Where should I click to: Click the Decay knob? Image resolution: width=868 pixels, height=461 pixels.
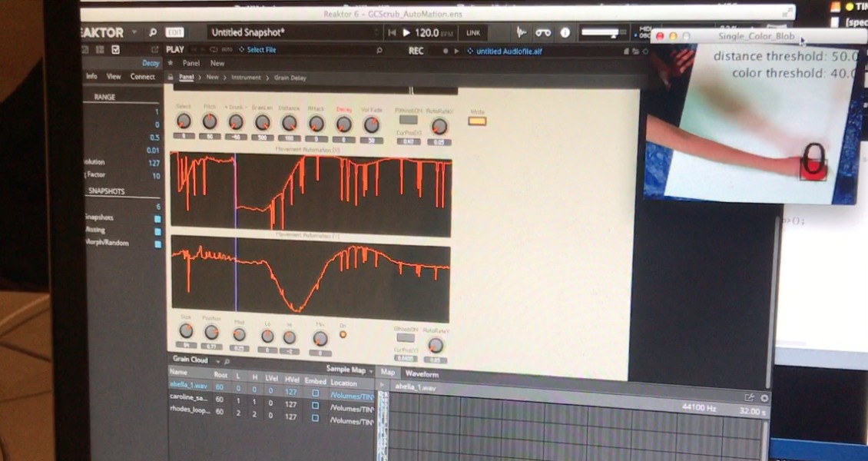click(x=344, y=124)
